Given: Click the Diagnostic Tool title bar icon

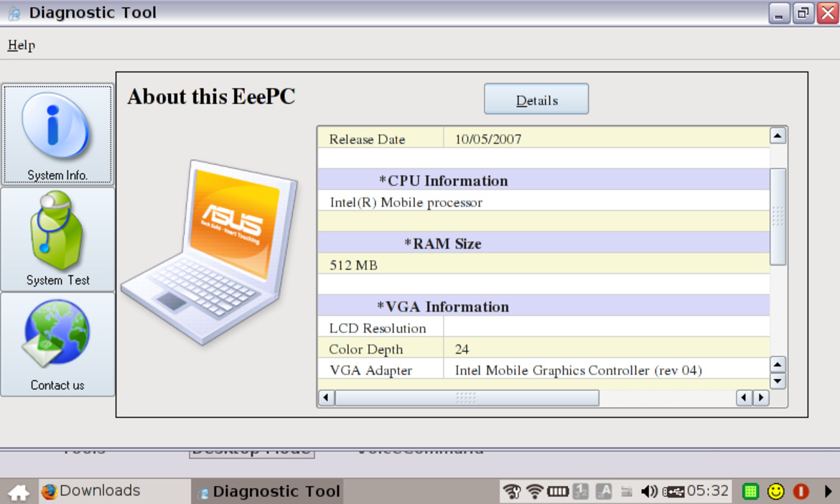Looking at the screenshot, I should click(x=14, y=13).
